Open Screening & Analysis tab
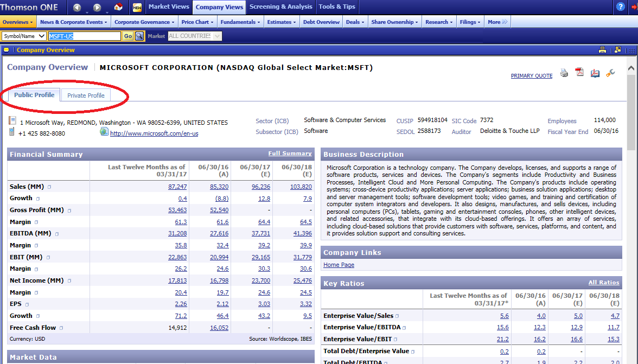638x364 pixels. point(280,7)
